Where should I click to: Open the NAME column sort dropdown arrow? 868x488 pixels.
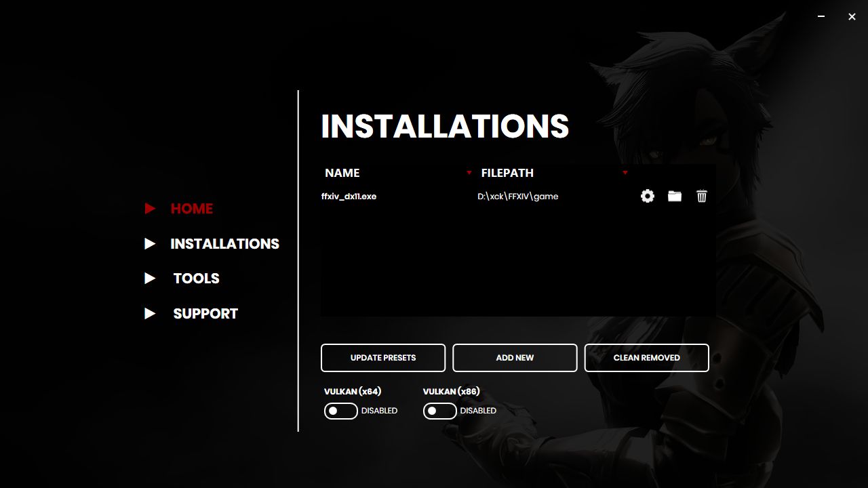(469, 173)
